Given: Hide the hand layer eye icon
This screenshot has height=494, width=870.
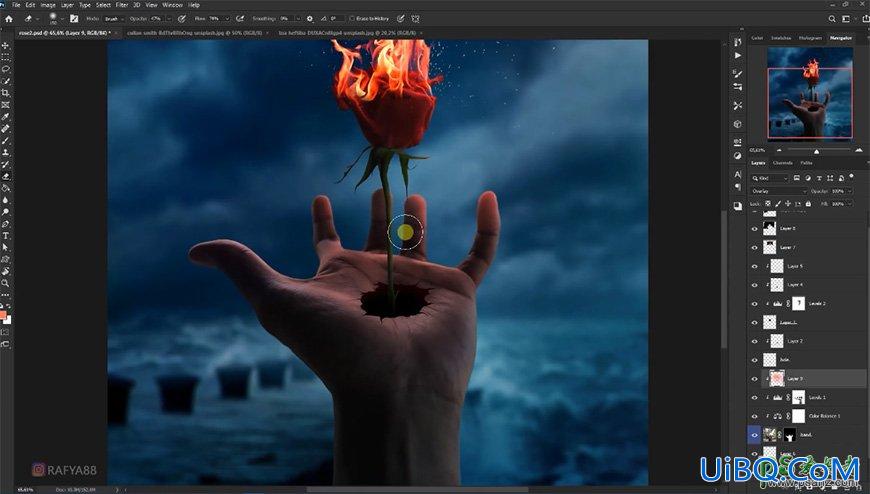Looking at the screenshot, I should pos(754,435).
